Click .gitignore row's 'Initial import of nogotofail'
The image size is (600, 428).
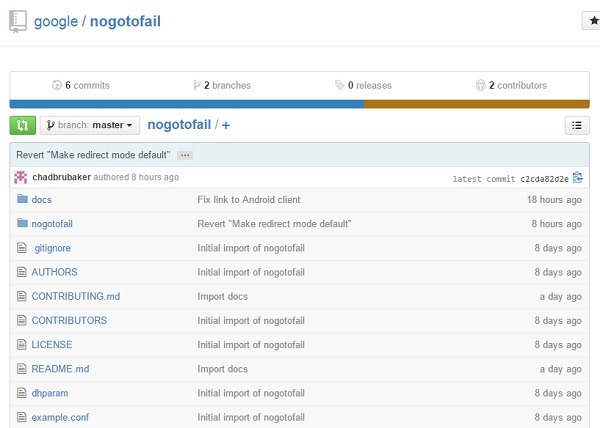[251, 248]
